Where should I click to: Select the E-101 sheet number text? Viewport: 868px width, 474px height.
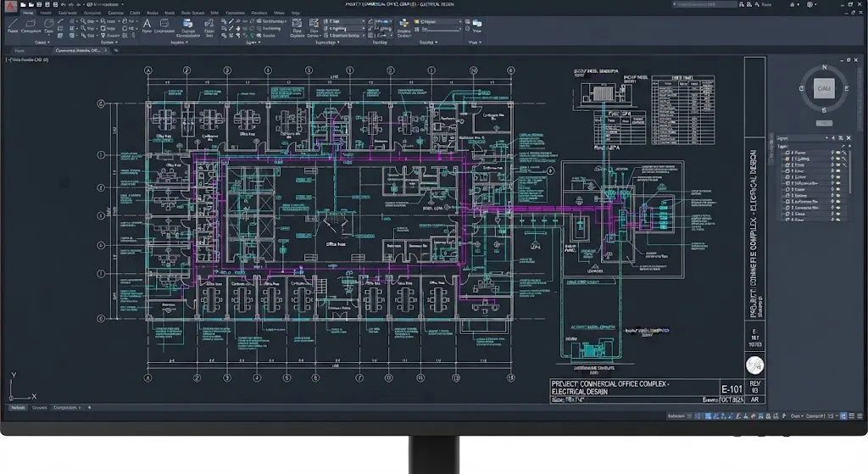coord(732,388)
